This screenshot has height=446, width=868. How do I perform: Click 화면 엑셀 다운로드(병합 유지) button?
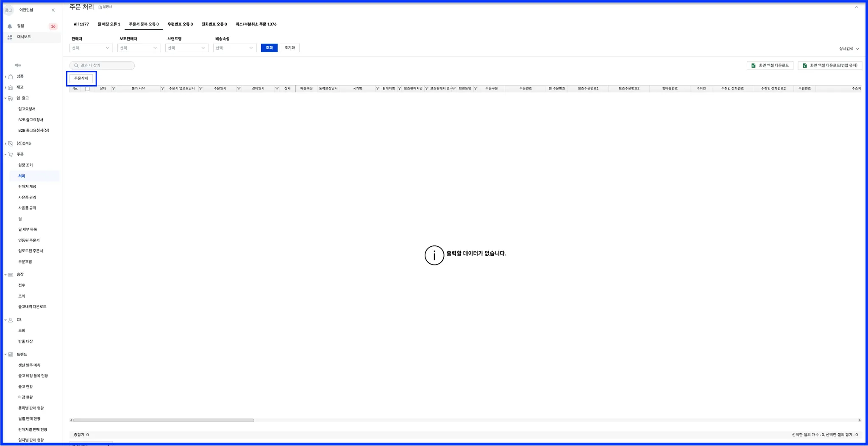click(x=830, y=66)
